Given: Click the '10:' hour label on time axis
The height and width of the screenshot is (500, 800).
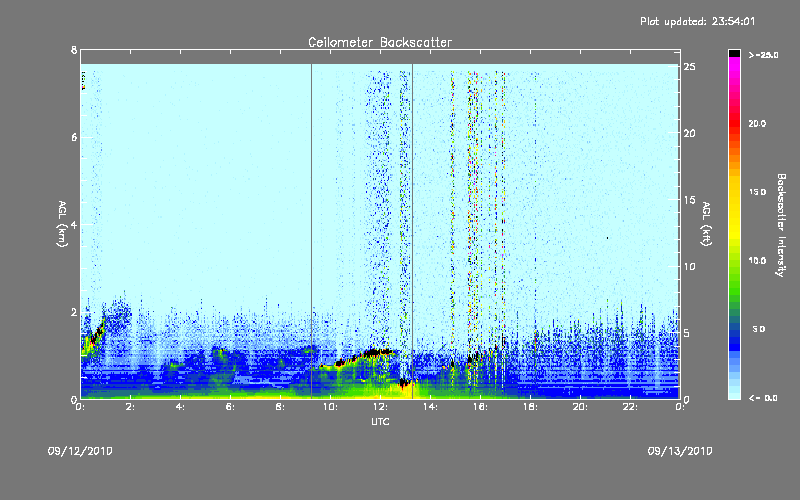Looking at the screenshot, I should 330,407.
